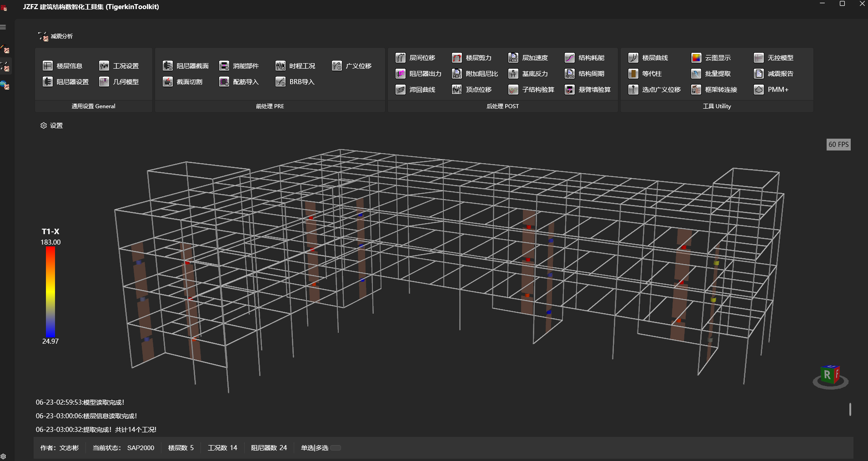Click the T1-X color scale legend bar
The width and height of the screenshot is (868, 461).
[50, 291]
